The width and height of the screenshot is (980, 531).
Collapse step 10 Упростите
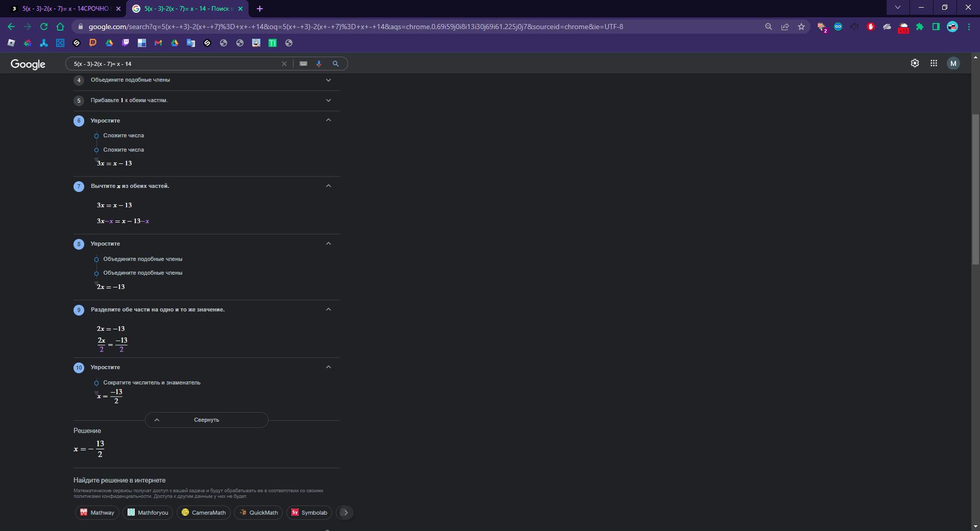(328, 367)
